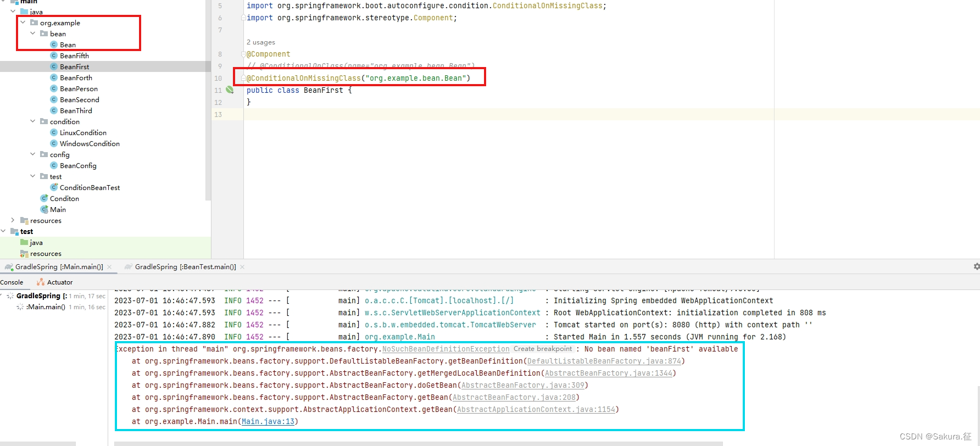Open run tool window settings gear
Viewport: 980px width, 446px height.
coord(977,266)
